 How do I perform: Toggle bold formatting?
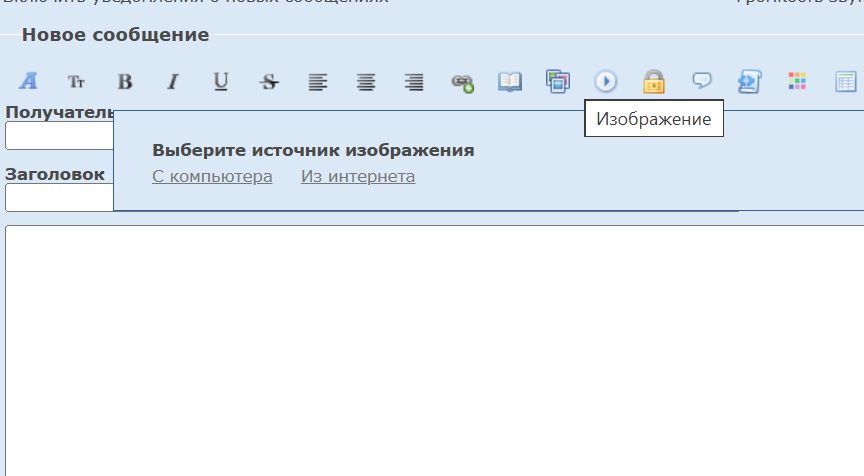[125, 82]
